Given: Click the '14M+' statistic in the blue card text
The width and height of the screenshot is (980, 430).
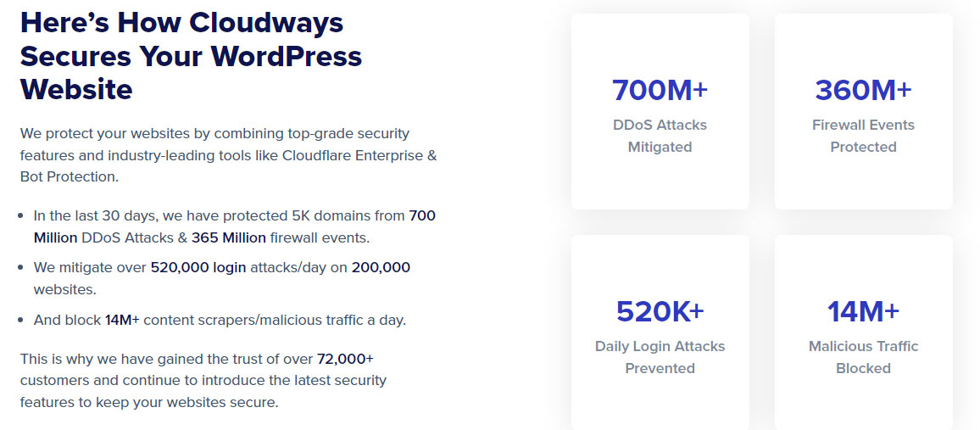Looking at the screenshot, I should pos(864,311).
